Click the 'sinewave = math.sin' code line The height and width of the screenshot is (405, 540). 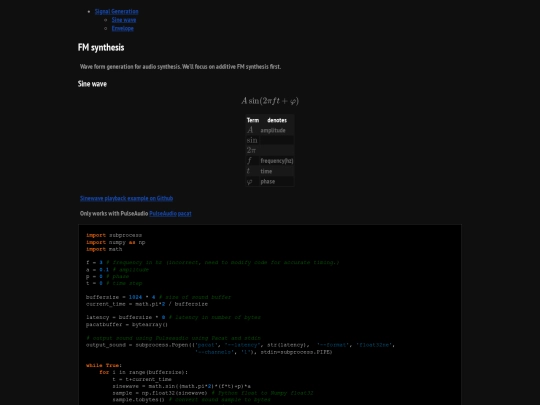click(181, 386)
